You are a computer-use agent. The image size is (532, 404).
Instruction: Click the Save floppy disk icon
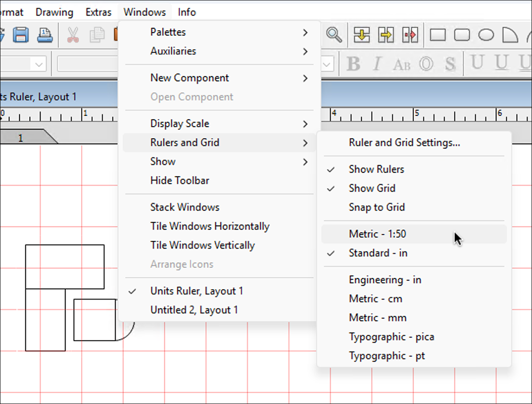click(x=20, y=35)
